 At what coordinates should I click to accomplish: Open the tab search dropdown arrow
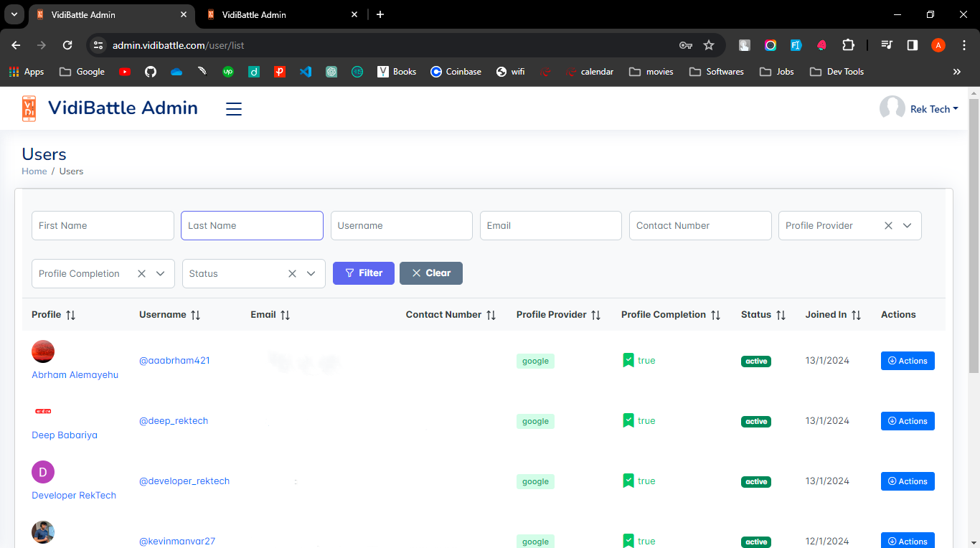[x=14, y=14]
